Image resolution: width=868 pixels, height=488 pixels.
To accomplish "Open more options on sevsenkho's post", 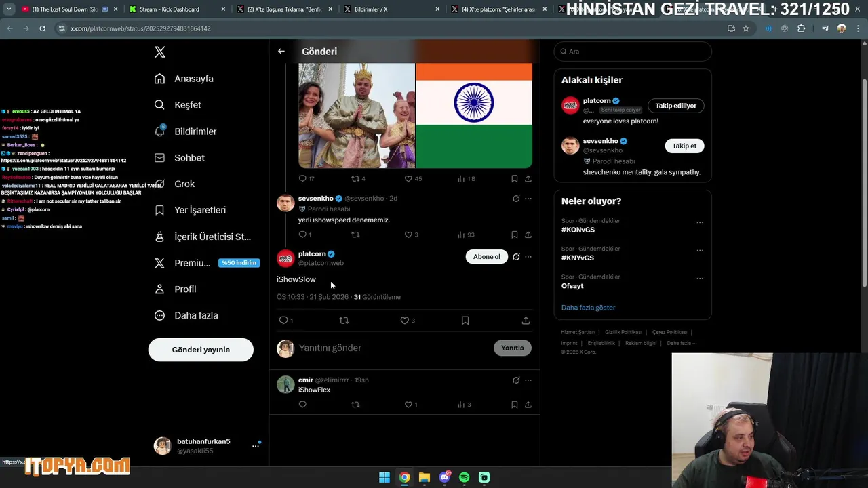I will tap(528, 199).
